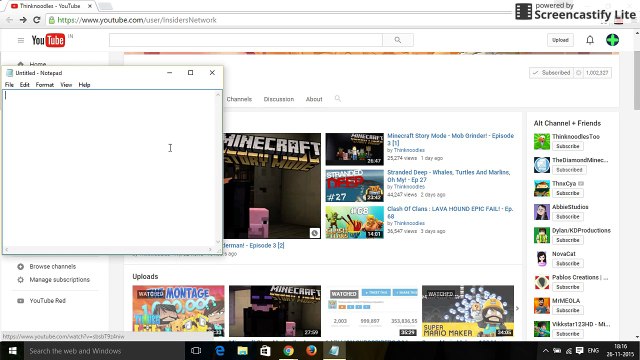Switch to Notepad taskbar icon

click(x=334, y=351)
